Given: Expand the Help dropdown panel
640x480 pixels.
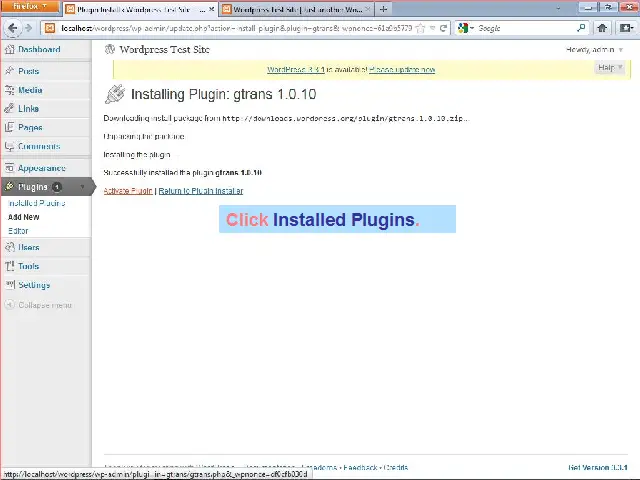Looking at the screenshot, I should [610, 68].
